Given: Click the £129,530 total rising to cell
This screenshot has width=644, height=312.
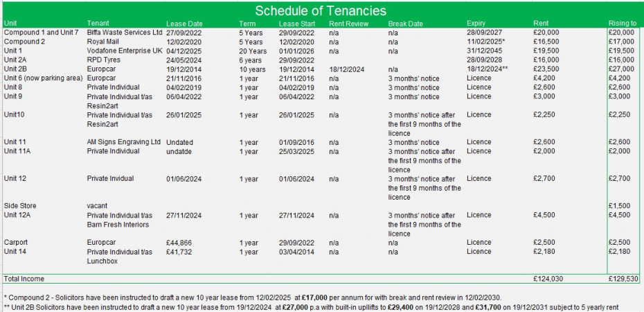Looking at the screenshot, I should click(620, 278).
